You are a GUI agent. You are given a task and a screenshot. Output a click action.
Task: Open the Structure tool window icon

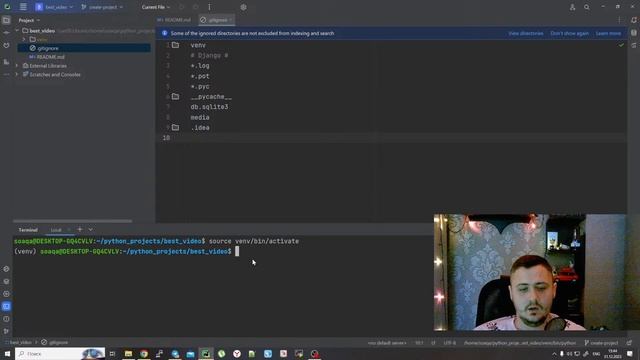(x=6, y=62)
